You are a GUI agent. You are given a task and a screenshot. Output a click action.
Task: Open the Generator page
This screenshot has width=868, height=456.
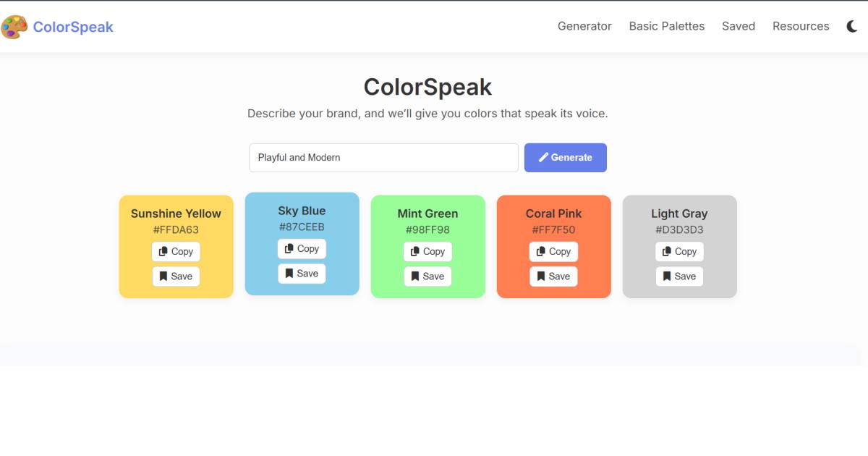pyautogui.click(x=584, y=26)
